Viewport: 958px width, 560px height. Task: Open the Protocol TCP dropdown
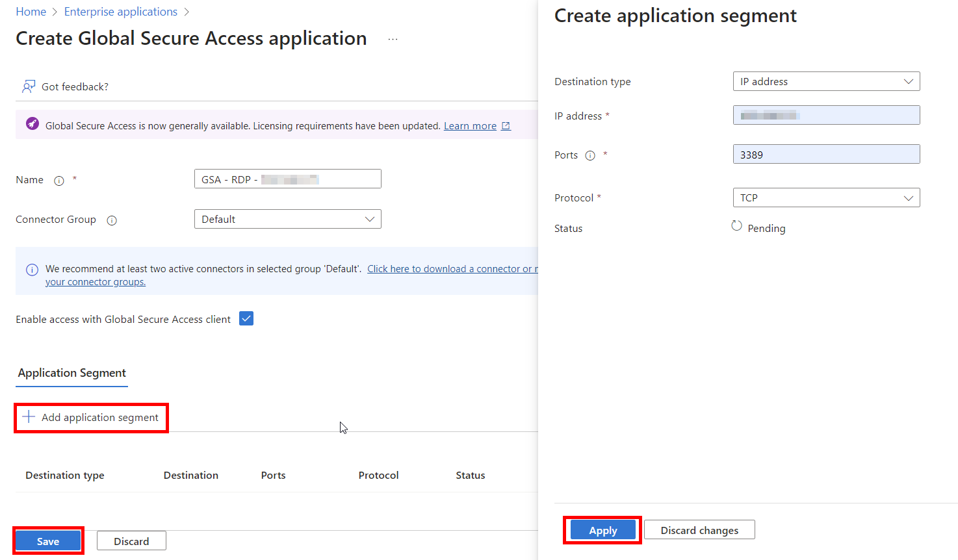827,197
